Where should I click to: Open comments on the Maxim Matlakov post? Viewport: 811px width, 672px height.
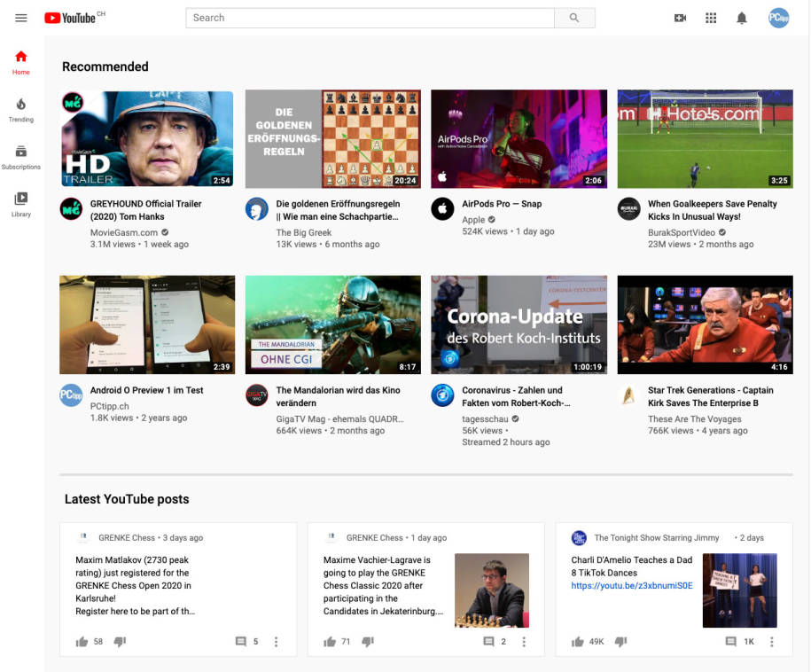click(240, 642)
